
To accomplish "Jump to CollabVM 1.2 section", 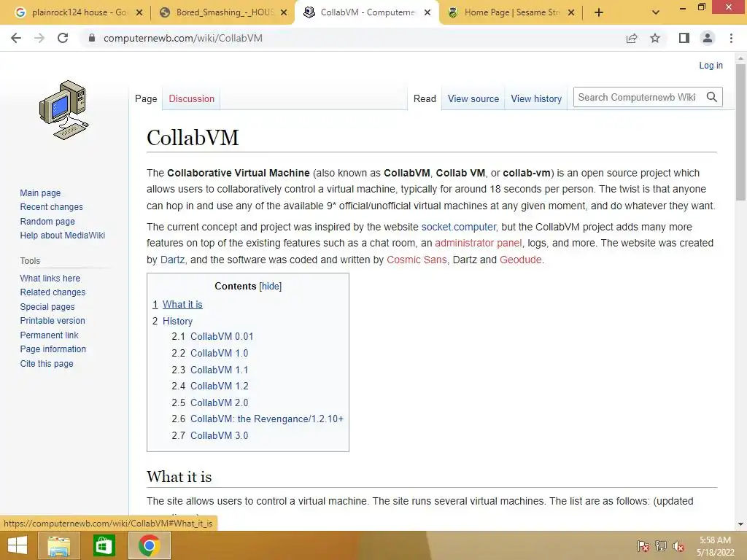I will (219, 386).
